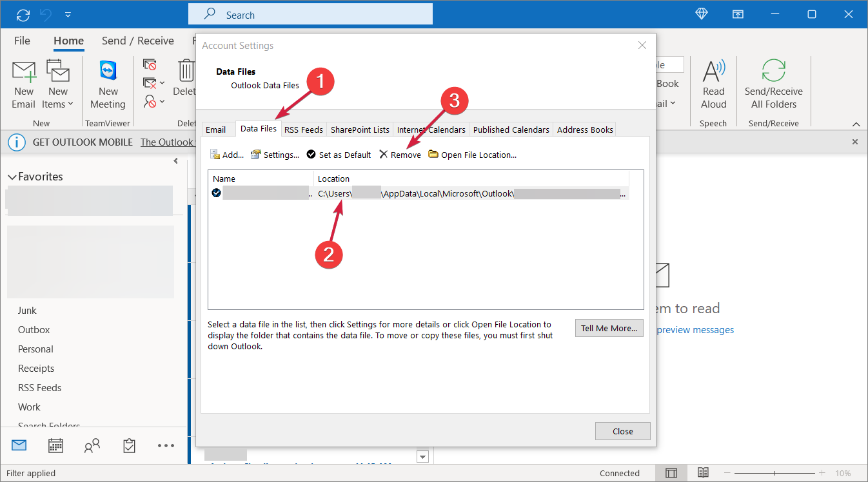The width and height of the screenshot is (868, 482).
Task: Open the Junk dropdown in the ribbon
Action: coord(153,101)
